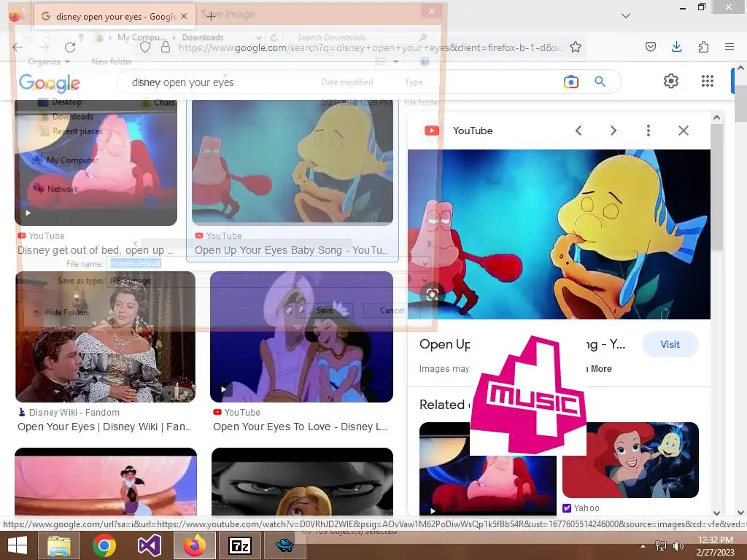Open Google quick settings gear

coord(671,81)
